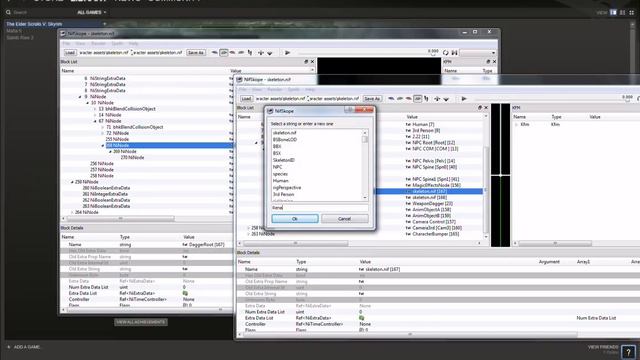The width and height of the screenshot is (640, 360).
Task: Expand the 72 NiNode tree item
Action: [102, 133]
